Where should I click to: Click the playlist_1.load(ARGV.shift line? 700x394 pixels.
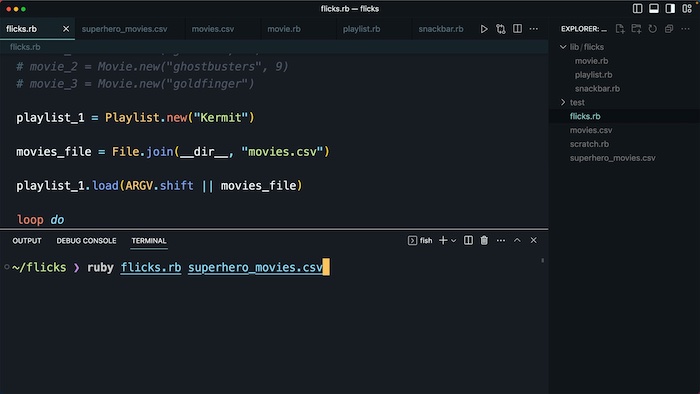point(159,186)
